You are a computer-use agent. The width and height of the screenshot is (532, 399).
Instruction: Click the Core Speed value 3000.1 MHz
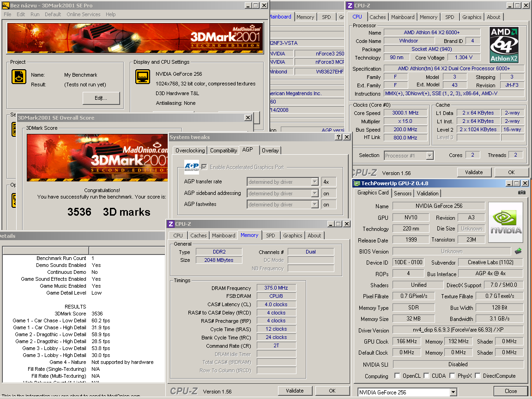coord(405,113)
